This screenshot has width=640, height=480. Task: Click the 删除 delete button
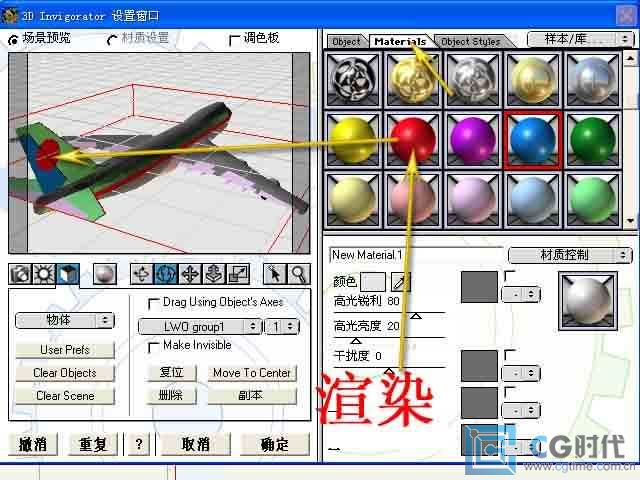[x=171, y=396]
